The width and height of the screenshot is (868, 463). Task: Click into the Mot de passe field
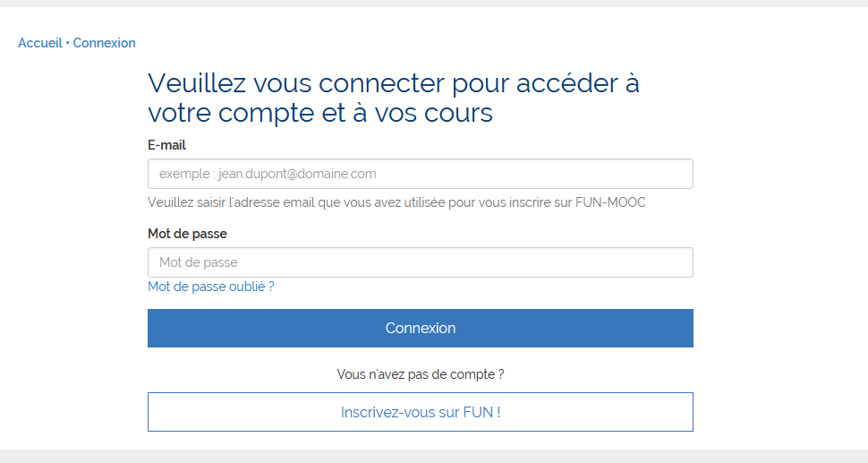pyautogui.click(x=420, y=262)
